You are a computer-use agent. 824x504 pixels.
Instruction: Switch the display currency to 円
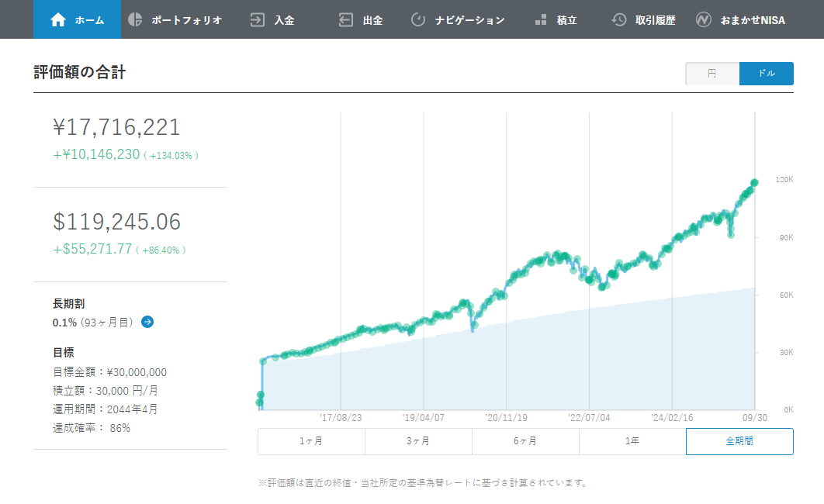point(711,73)
